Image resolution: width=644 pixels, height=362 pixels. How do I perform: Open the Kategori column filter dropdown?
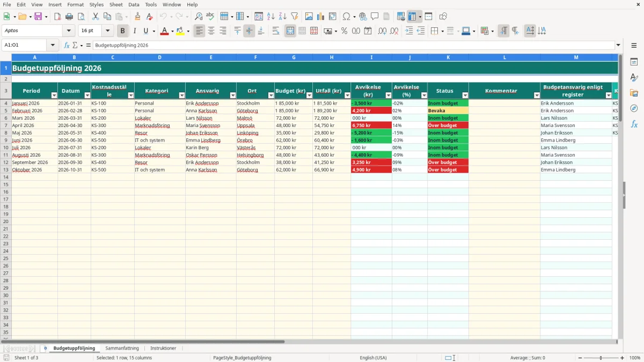(x=181, y=95)
